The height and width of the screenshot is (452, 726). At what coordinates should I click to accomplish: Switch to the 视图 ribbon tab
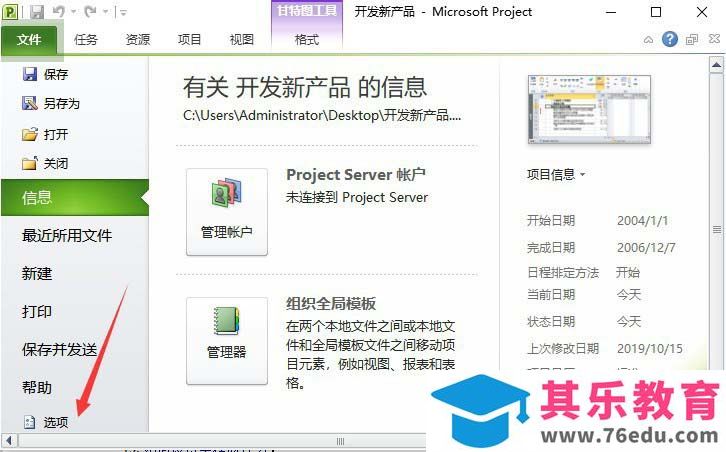(x=242, y=40)
